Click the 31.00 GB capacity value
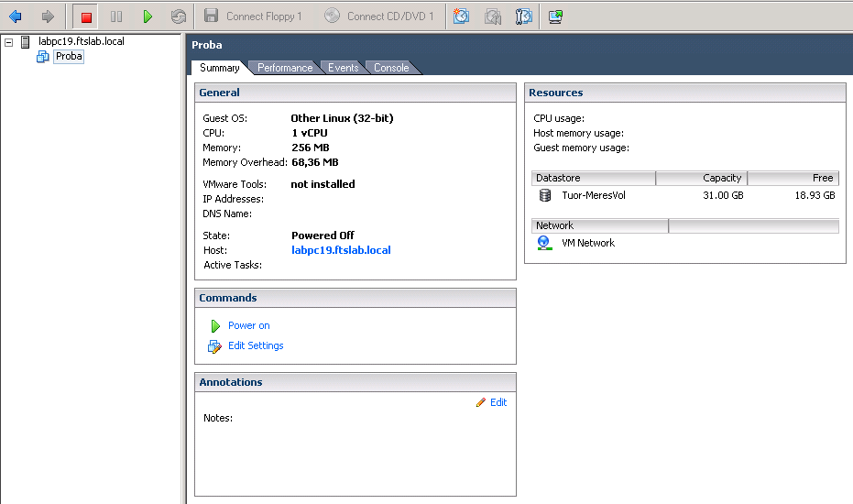 723,195
